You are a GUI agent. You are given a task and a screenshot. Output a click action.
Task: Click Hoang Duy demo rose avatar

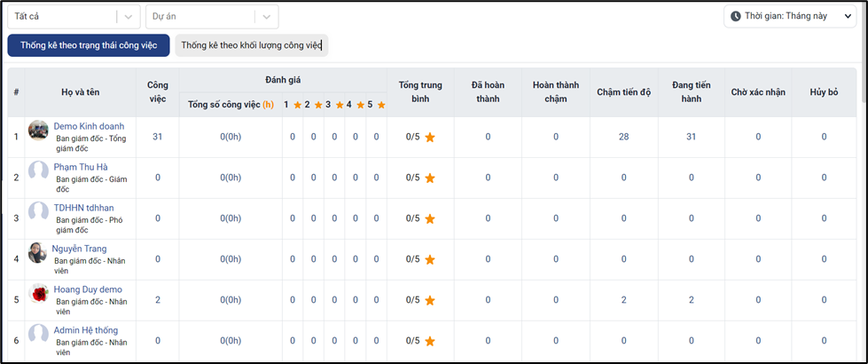pyautogui.click(x=38, y=294)
